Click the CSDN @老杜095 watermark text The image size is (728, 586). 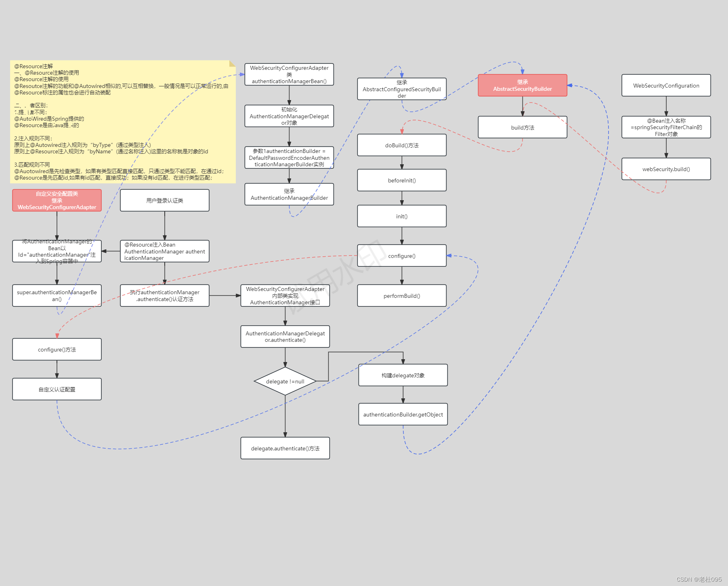coord(699,579)
